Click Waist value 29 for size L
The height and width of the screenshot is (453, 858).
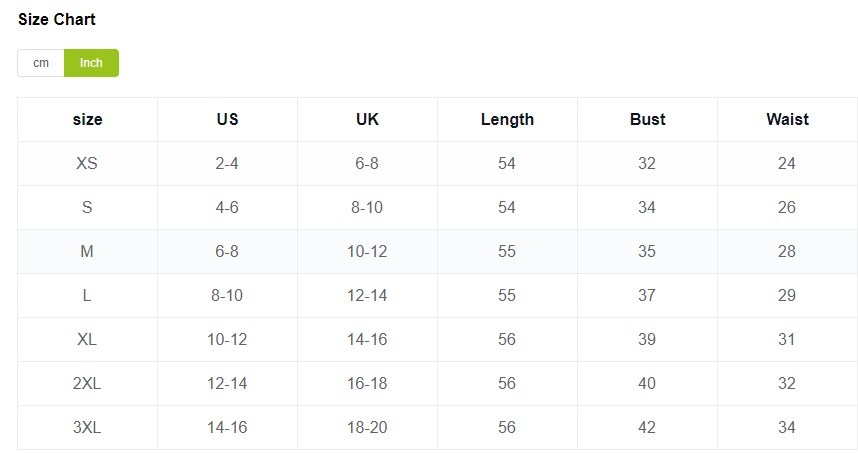pos(787,296)
